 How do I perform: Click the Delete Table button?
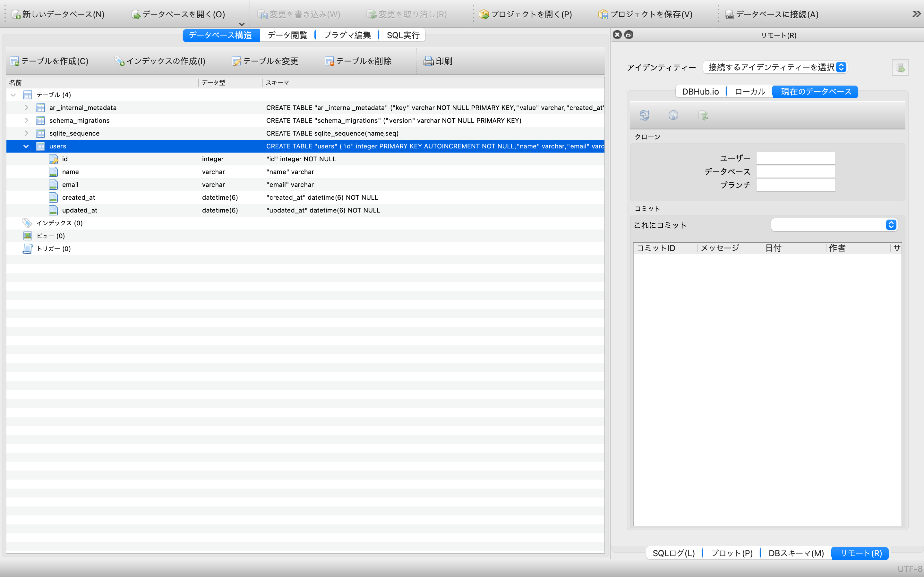point(358,61)
